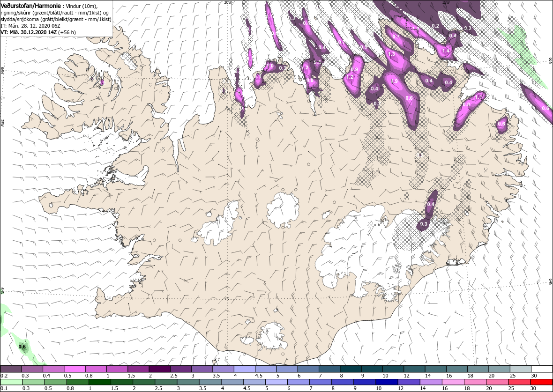This screenshot has height=392, width=553.
Task: Click the 1.3 snowfall value on the map
Action: pos(391,54)
